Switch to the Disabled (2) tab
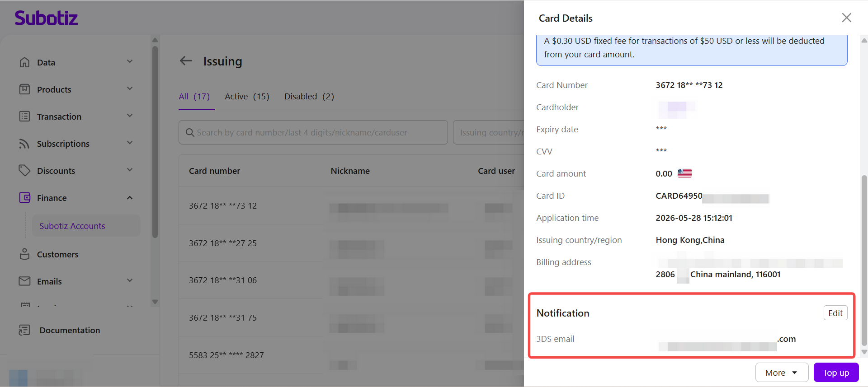Viewport: 868px width, 387px height. coord(309,97)
